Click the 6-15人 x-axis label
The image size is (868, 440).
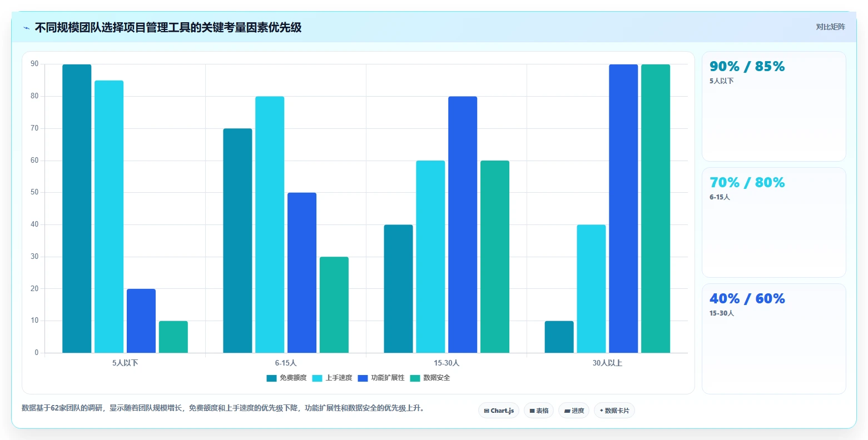tap(286, 363)
